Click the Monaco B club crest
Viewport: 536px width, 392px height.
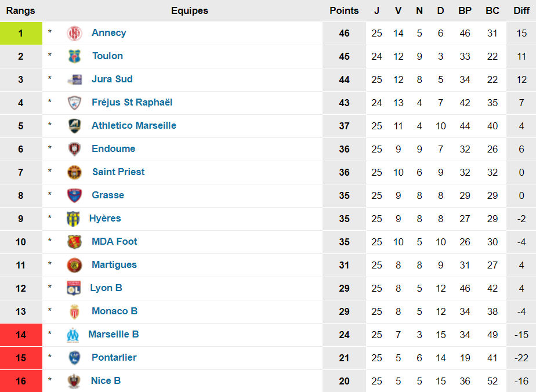(74, 311)
